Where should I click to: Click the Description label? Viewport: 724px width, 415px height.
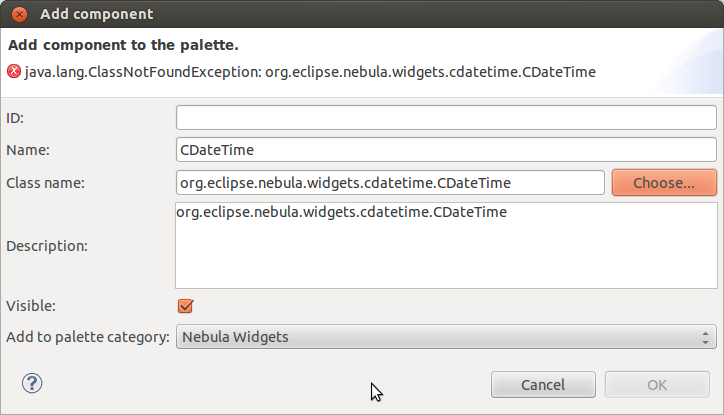(x=47, y=245)
